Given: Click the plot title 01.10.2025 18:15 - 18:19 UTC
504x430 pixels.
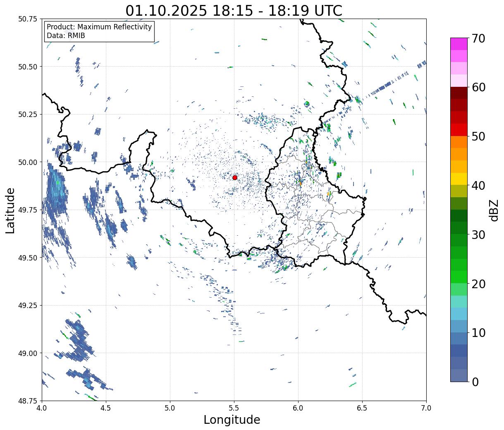Looking at the screenshot, I should 234,10.
